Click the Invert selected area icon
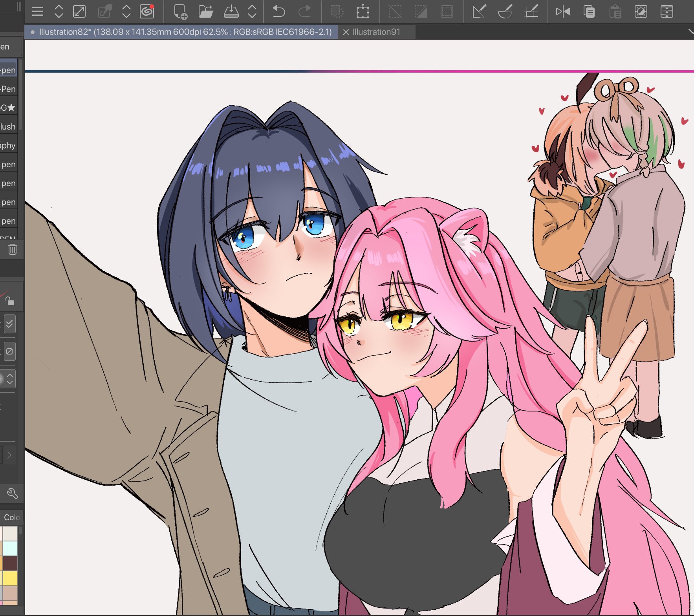 tap(421, 11)
